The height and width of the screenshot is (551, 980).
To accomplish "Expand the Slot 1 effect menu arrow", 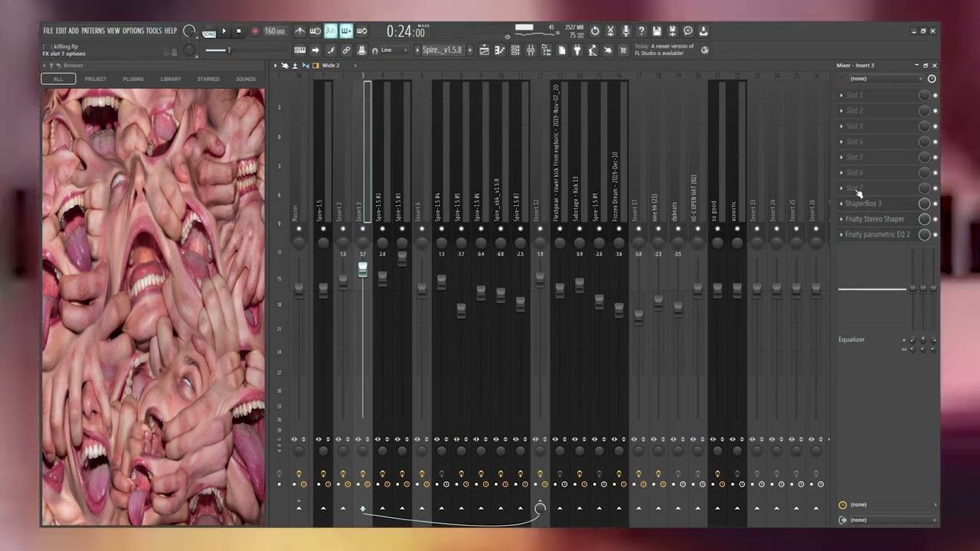I will click(841, 96).
